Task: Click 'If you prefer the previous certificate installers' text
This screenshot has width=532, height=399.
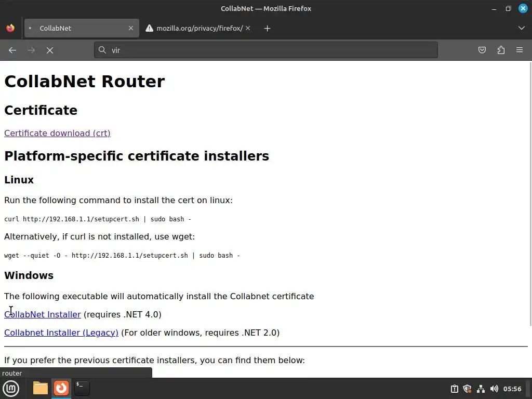Action: [154, 360]
